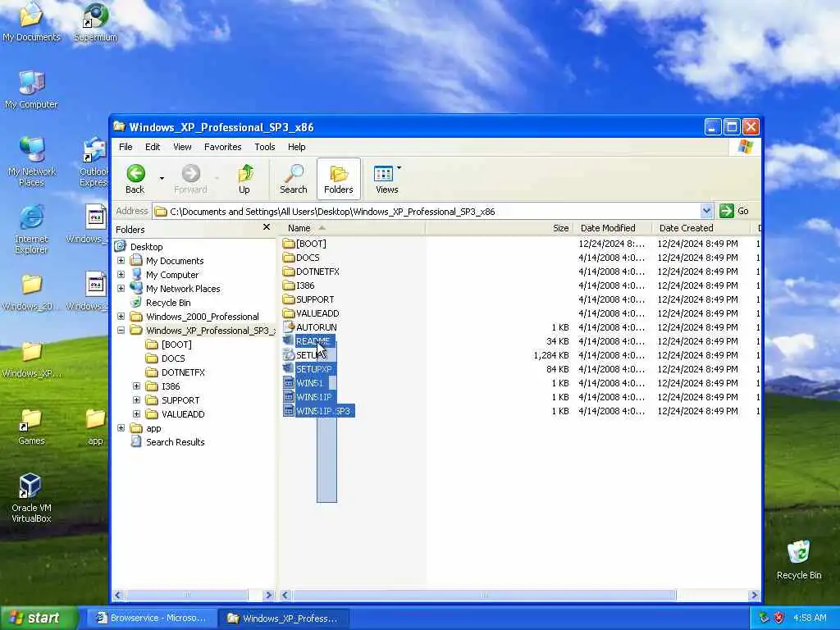Go up one folder level
The width and height of the screenshot is (840, 630).
tap(244, 179)
